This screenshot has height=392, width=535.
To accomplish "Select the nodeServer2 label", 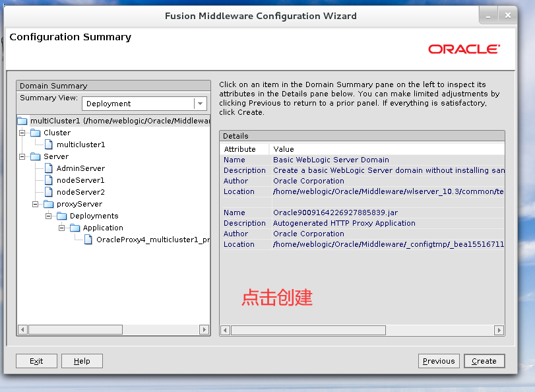I will [80, 192].
